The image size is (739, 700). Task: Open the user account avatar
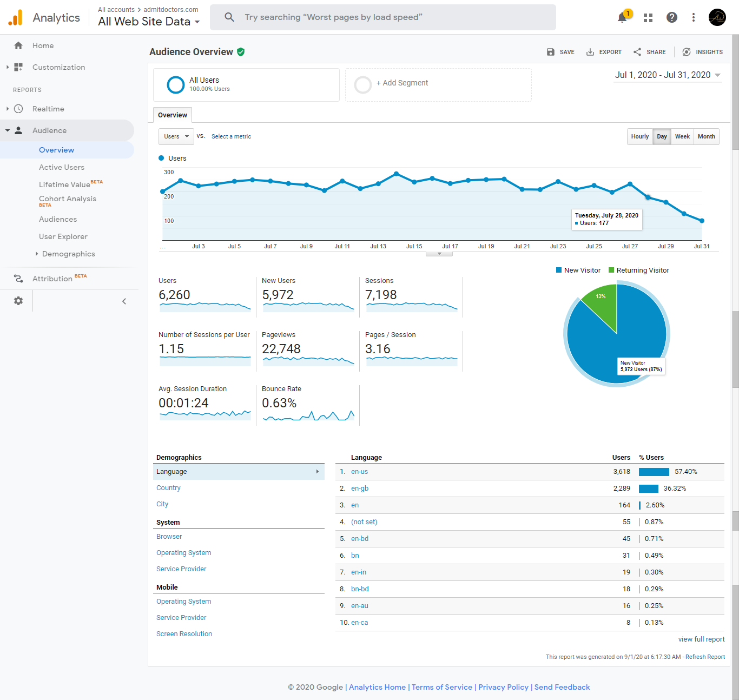pyautogui.click(x=717, y=17)
